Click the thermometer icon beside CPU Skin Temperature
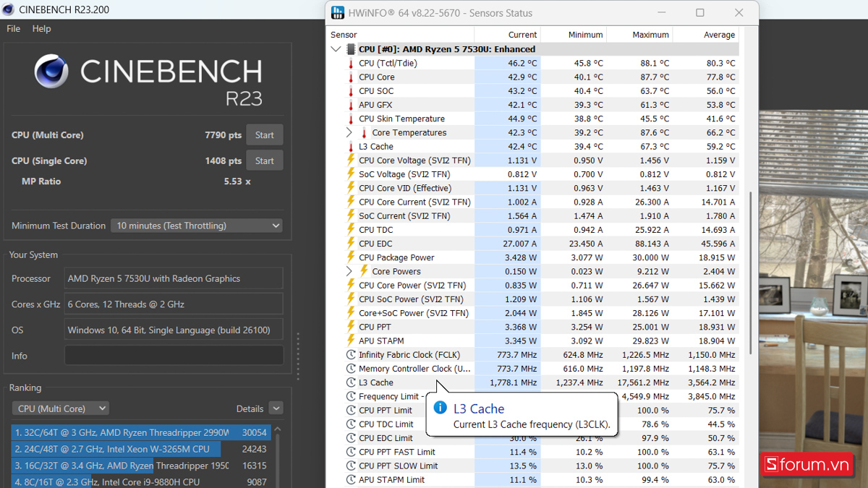Viewport: 868px width, 488px height. point(351,119)
